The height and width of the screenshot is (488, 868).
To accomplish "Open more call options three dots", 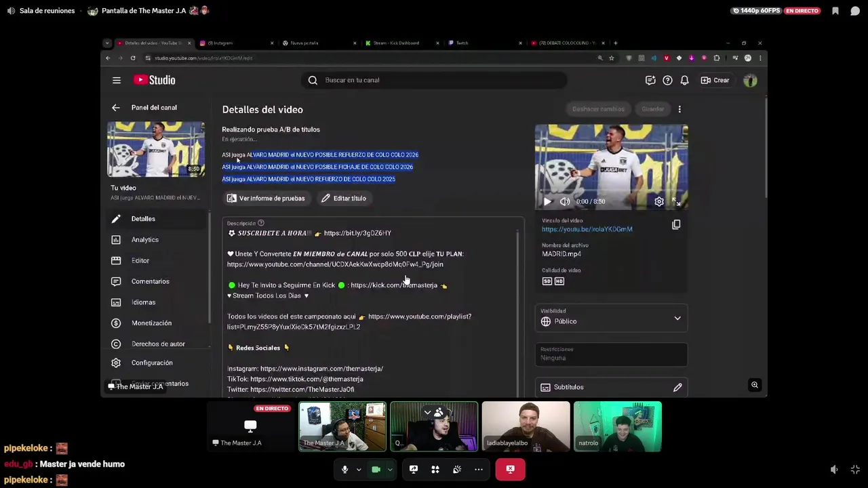I will tap(479, 469).
